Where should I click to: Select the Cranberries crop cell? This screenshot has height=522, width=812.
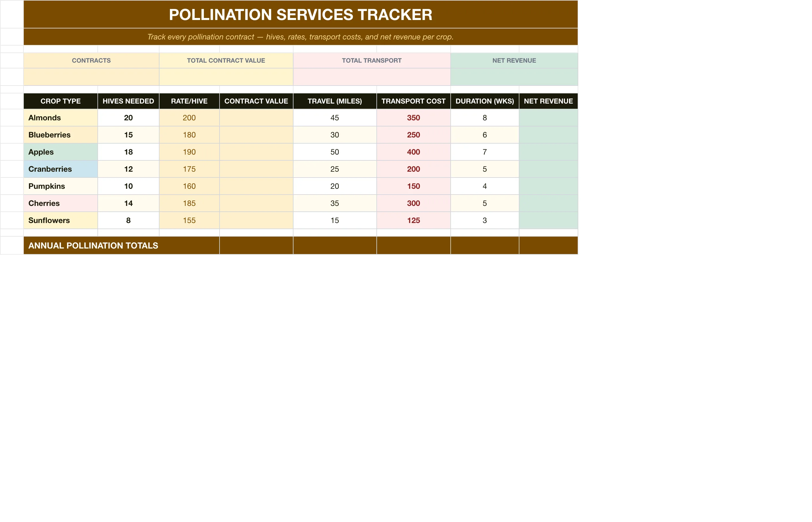point(61,169)
